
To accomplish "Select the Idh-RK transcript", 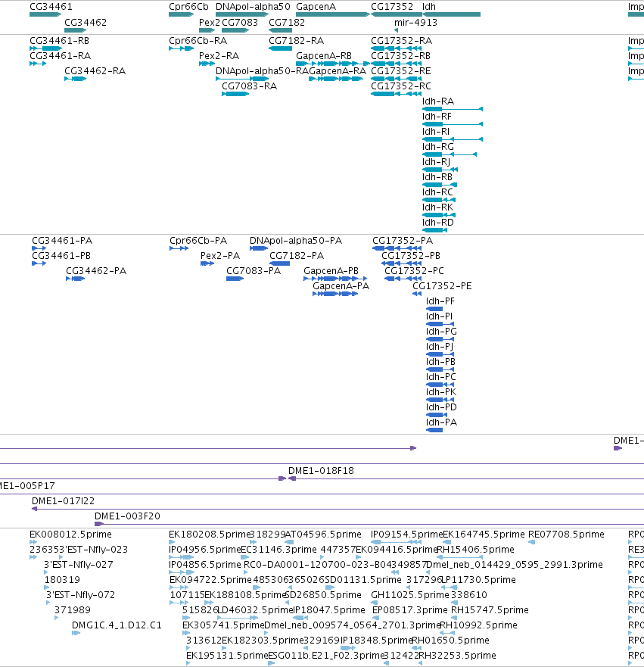I will (439, 215).
